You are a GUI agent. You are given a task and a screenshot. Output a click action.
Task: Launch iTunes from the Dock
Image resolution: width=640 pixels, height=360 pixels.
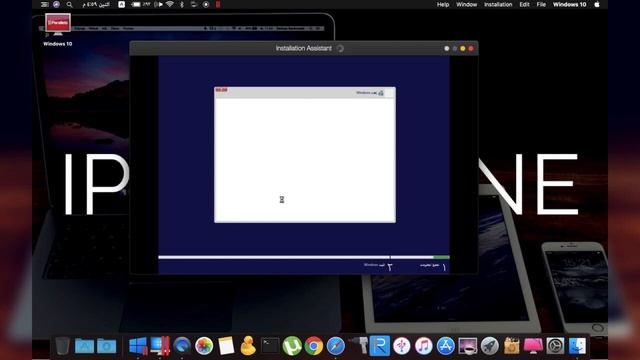click(424, 346)
